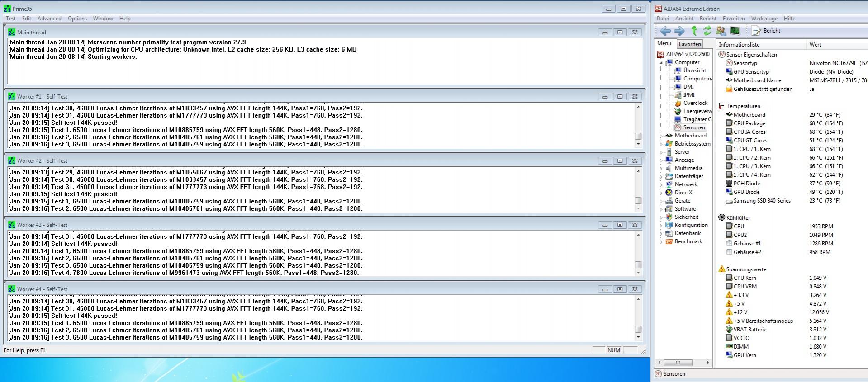Switch to the Favoriten tab

(690, 44)
